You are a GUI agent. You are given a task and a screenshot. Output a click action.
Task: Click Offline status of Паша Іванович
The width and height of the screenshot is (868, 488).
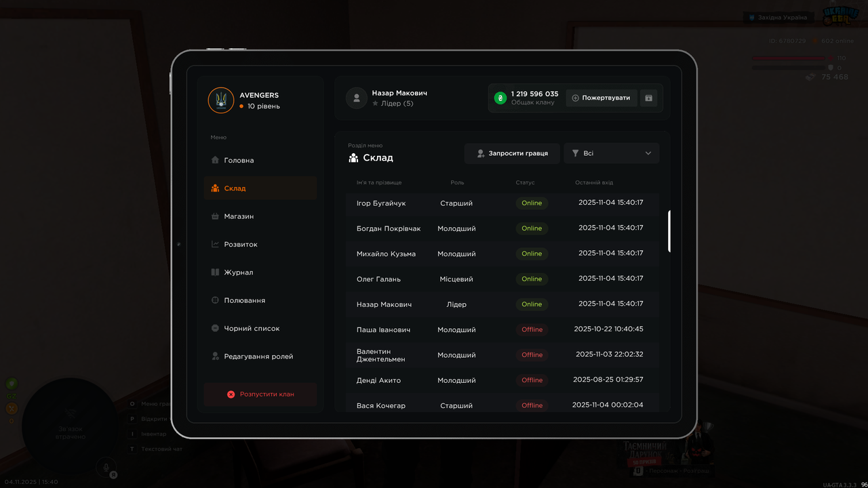pyautogui.click(x=532, y=329)
